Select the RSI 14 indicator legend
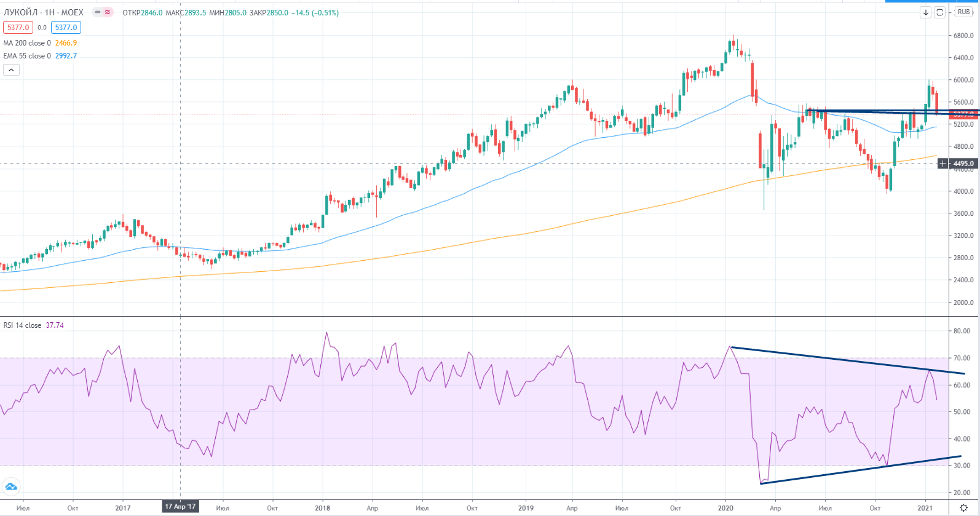This screenshot has height=516, width=980. (x=23, y=325)
